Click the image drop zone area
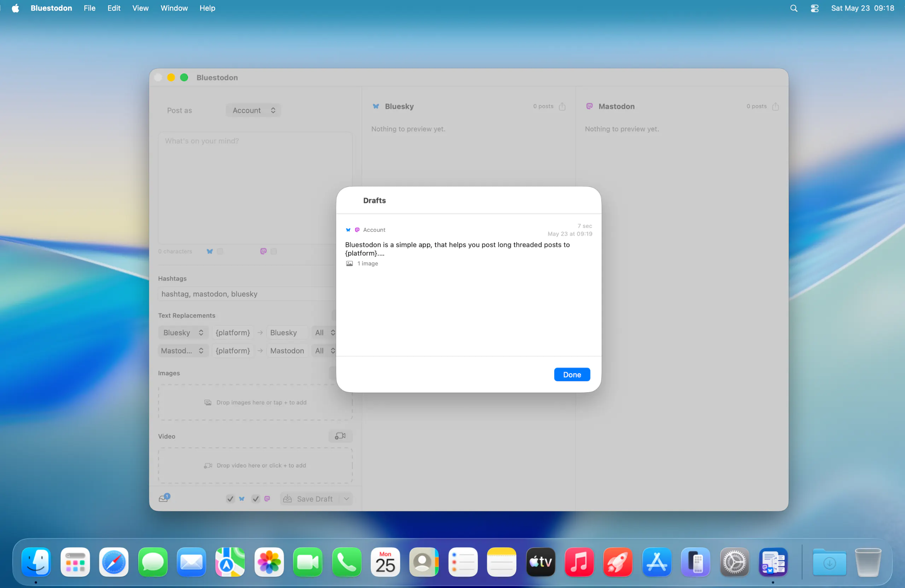The width and height of the screenshot is (905, 588). pyautogui.click(x=255, y=402)
